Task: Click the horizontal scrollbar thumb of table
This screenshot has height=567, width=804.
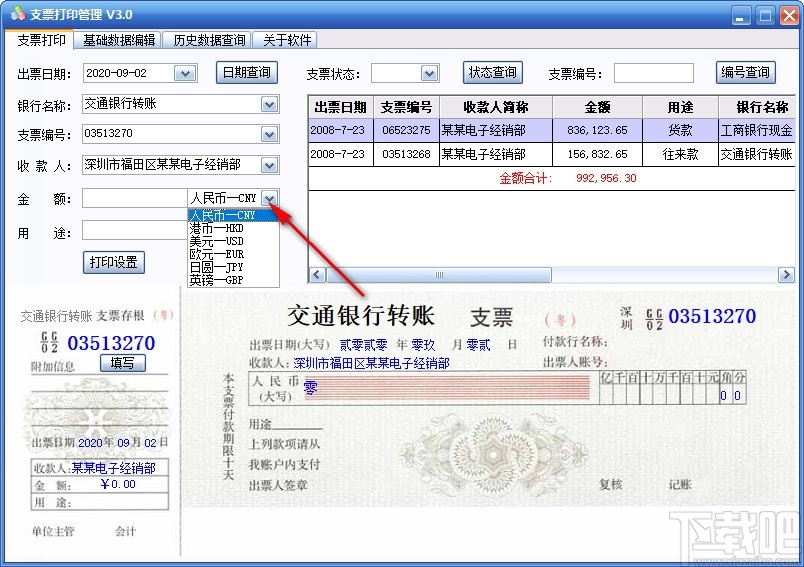Action: click(439, 275)
